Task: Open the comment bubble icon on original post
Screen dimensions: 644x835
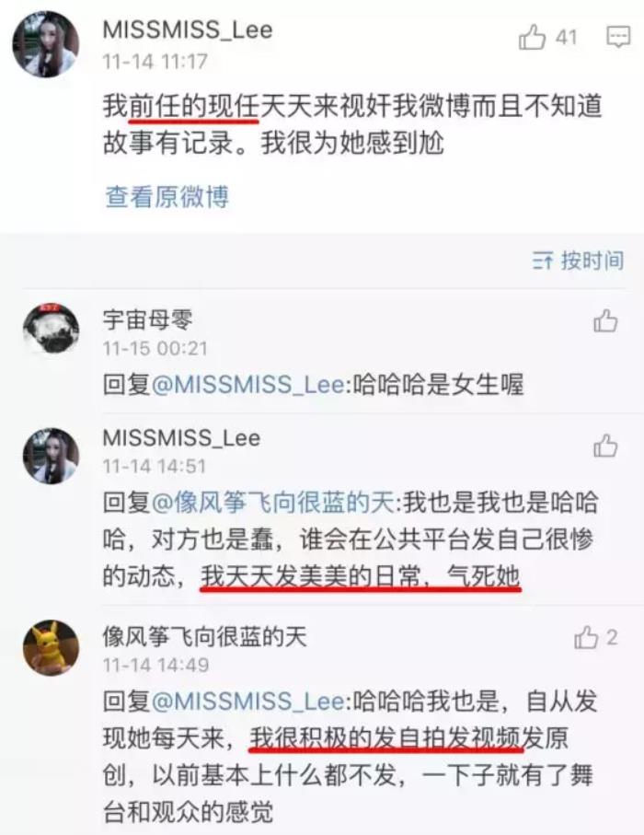Action: click(x=618, y=37)
